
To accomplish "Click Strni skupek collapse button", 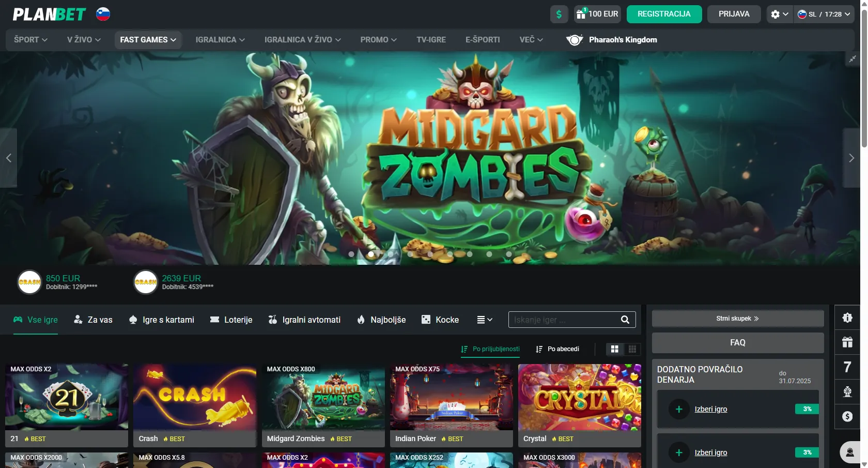I will tap(738, 319).
